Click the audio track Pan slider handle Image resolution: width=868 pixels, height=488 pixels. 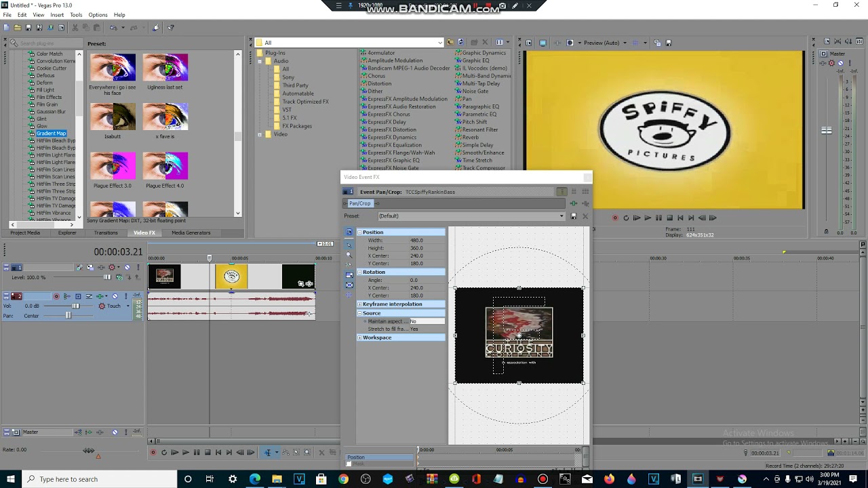pos(68,315)
